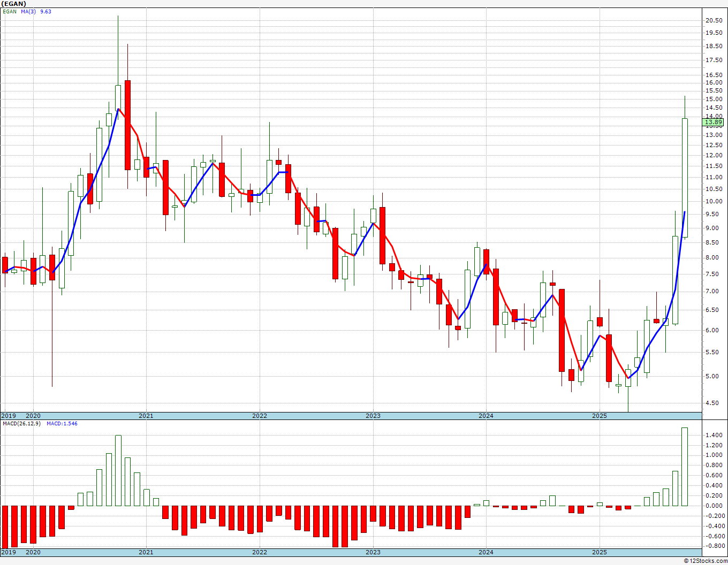This screenshot has height=565, width=728.
Task: Click the 2024 marker on MACD time axis
Action: 486,552
